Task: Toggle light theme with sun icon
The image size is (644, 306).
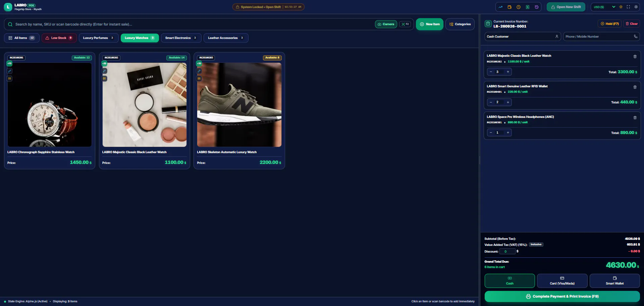Action: (621, 7)
